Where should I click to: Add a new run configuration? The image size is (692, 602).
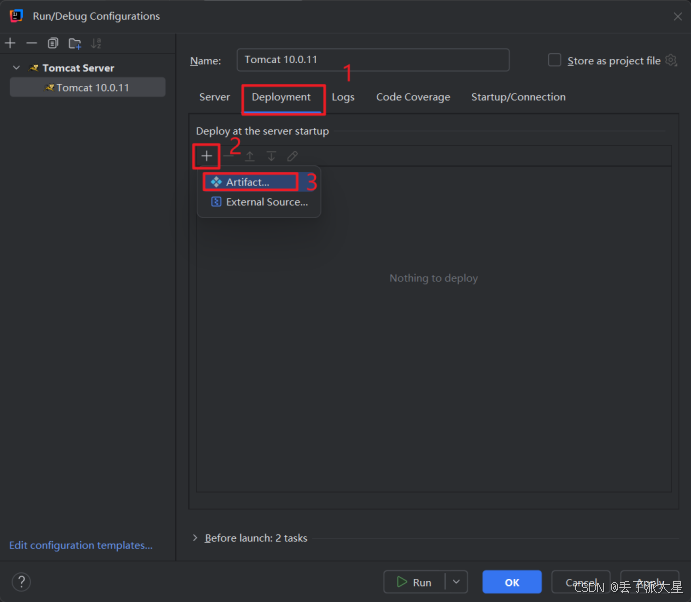tap(10, 43)
